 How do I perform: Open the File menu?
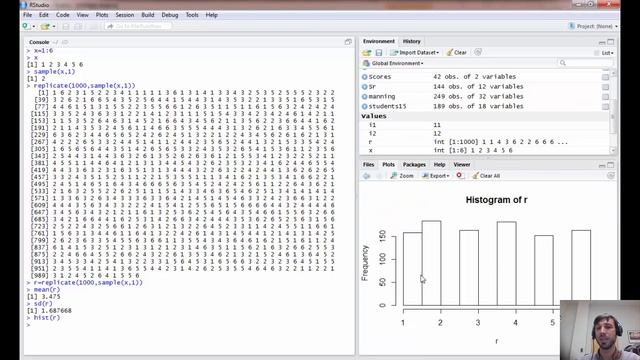[27, 15]
